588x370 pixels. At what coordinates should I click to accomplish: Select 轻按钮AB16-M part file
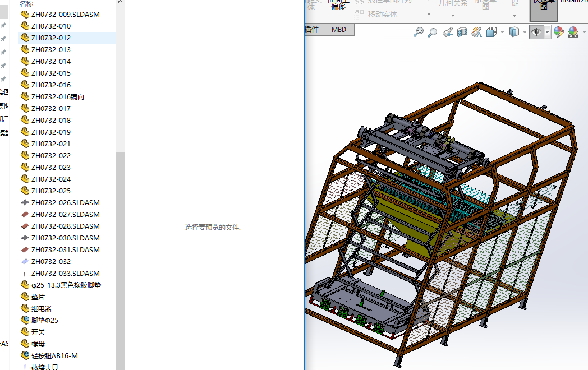click(54, 356)
